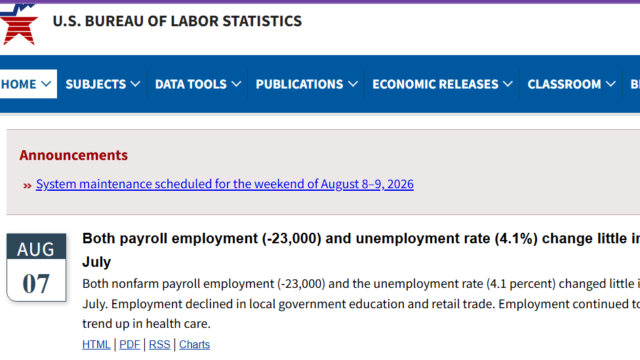Open the HTML version of the release

pos(96,344)
